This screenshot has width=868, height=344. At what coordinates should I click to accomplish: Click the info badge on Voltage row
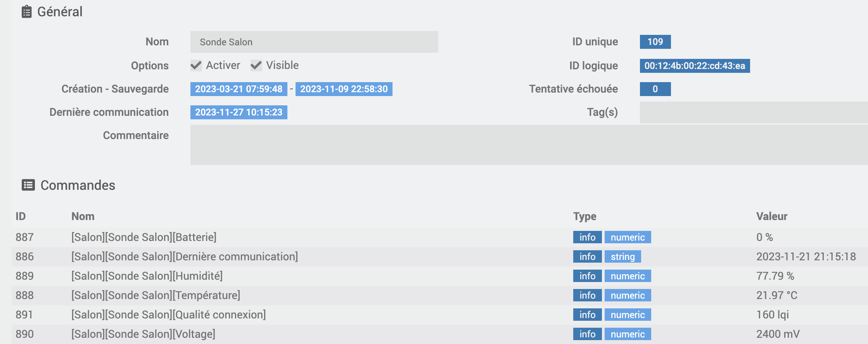click(x=587, y=334)
